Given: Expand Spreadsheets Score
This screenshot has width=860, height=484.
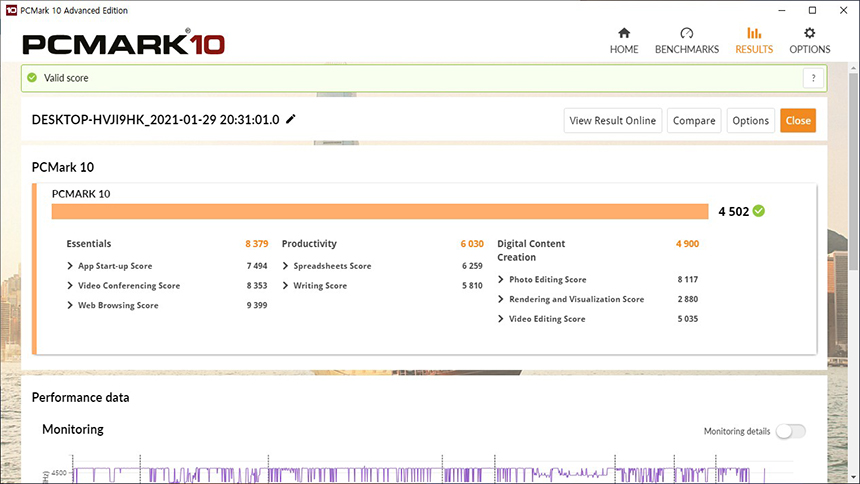Looking at the screenshot, I should [x=285, y=266].
